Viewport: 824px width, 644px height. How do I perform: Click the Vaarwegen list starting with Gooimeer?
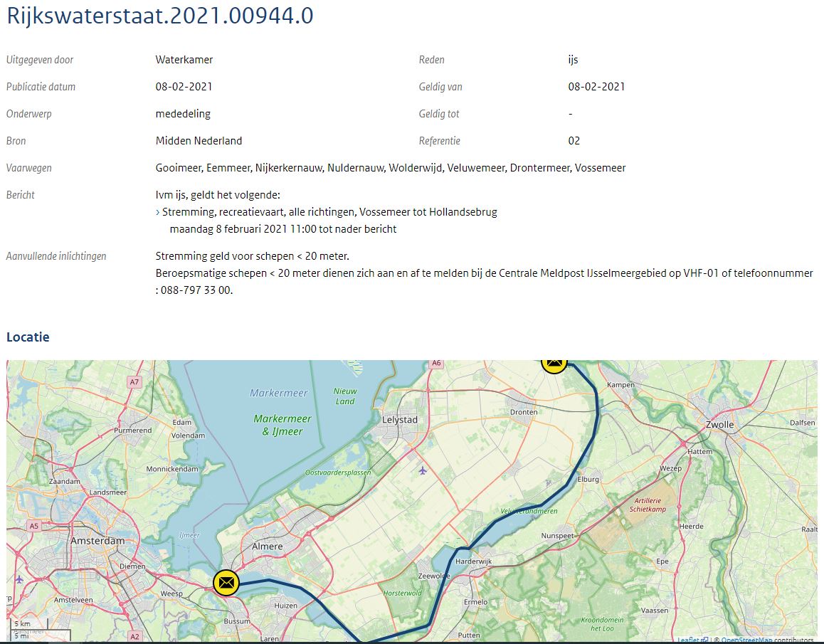coord(391,168)
